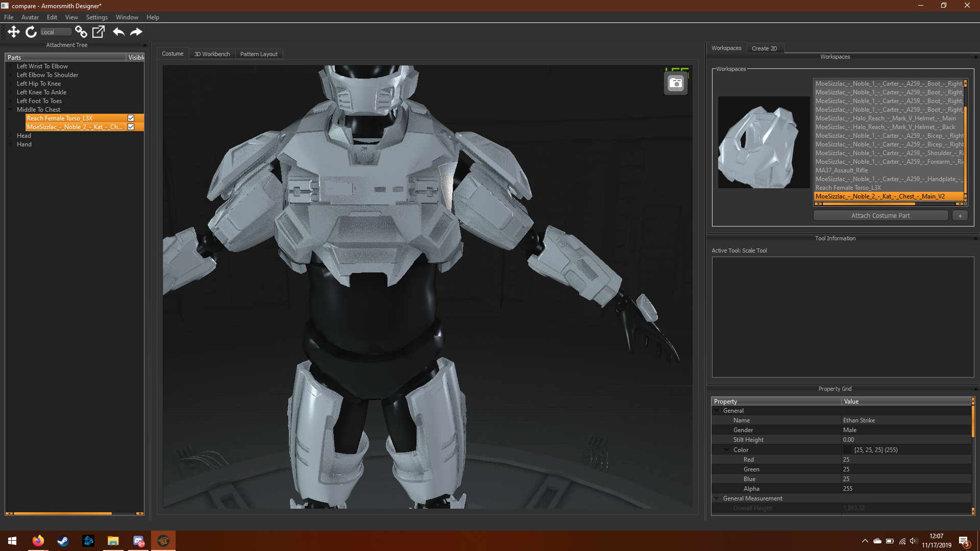Open the Discord taskbar icon with badge

click(x=138, y=541)
